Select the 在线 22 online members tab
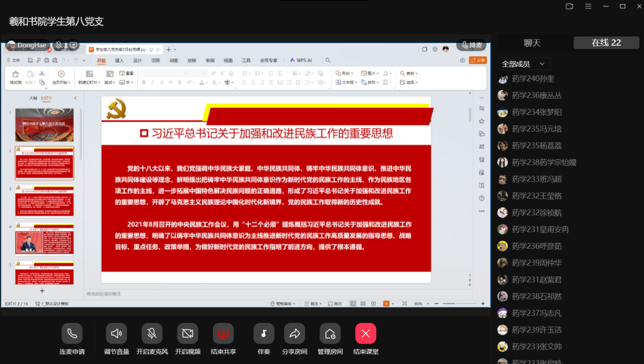This screenshot has height=364, width=644. pos(606,43)
